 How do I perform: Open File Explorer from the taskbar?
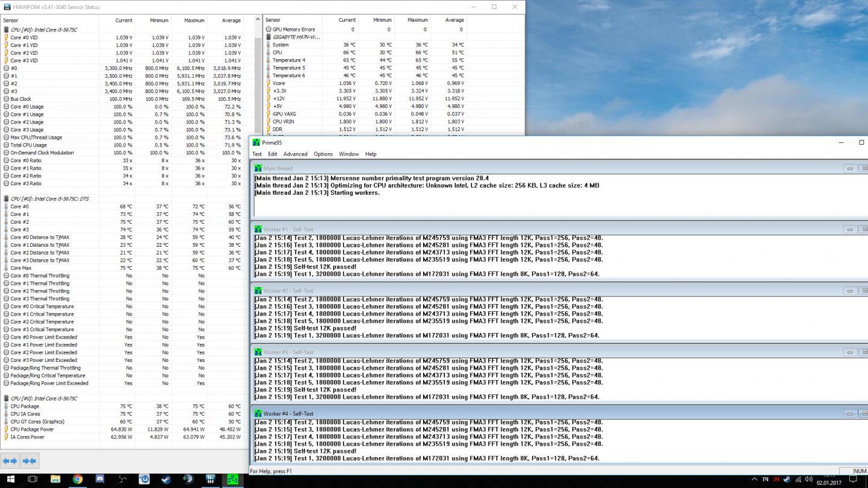[55, 480]
